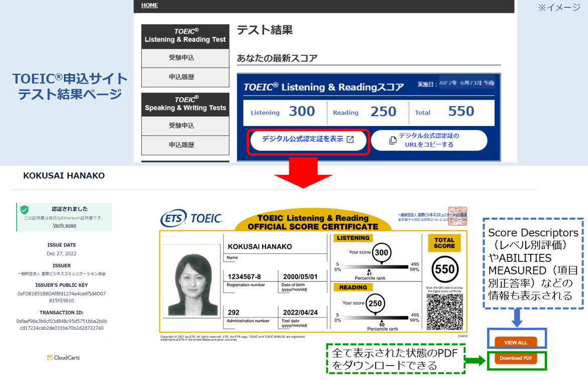The width and height of the screenshot is (588, 380).
Task: Click the Verify again link
Action: click(x=64, y=225)
